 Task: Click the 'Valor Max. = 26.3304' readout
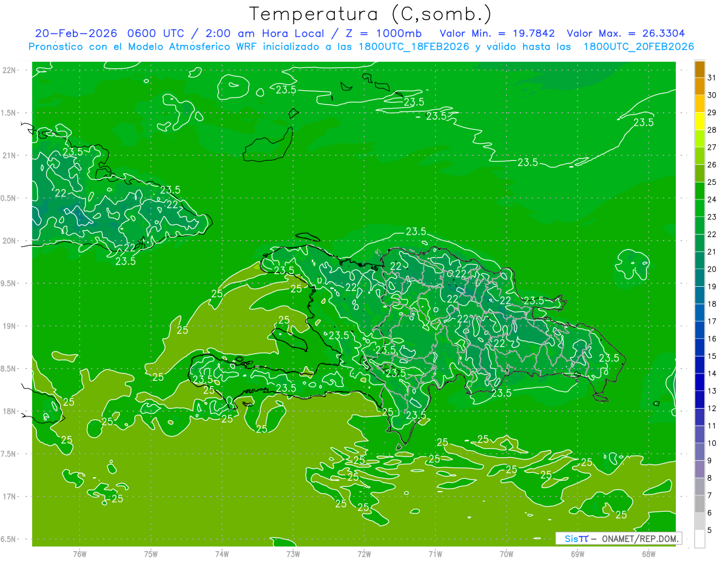click(x=626, y=33)
